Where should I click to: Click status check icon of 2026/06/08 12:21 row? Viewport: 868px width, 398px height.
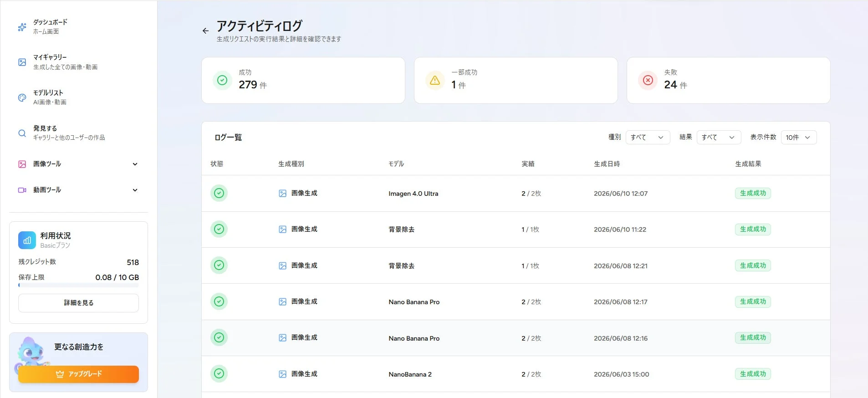(x=219, y=265)
